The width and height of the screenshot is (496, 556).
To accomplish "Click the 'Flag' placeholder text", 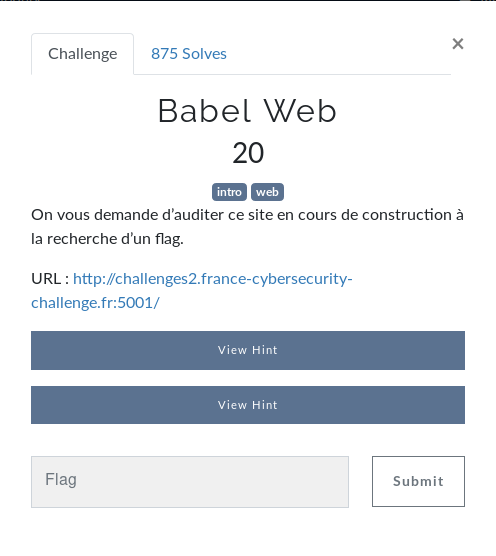I will 61,480.
